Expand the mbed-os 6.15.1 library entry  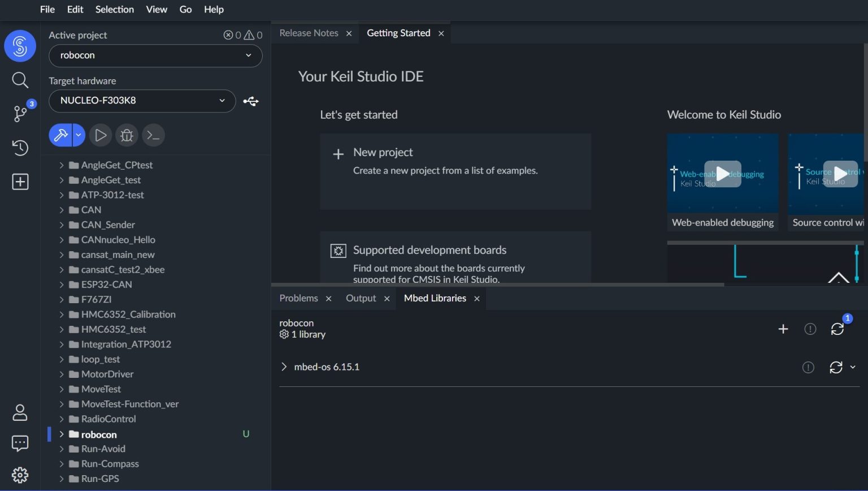tap(284, 367)
